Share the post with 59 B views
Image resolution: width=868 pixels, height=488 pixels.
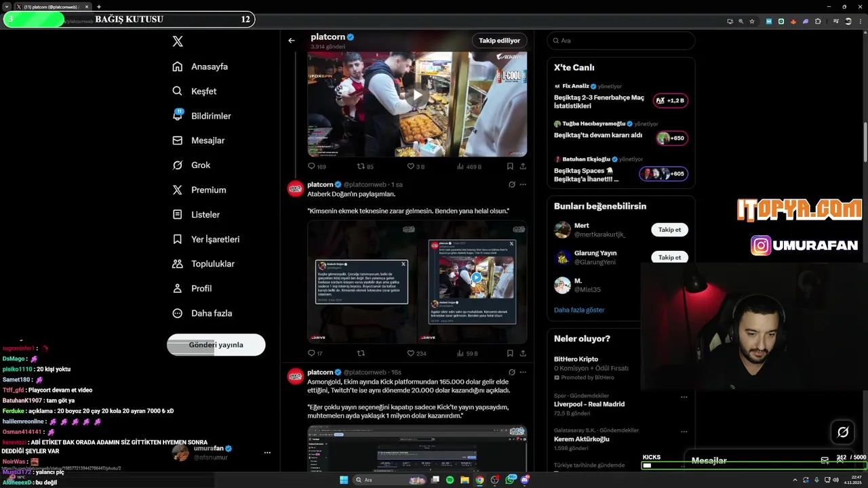[x=523, y=353]
